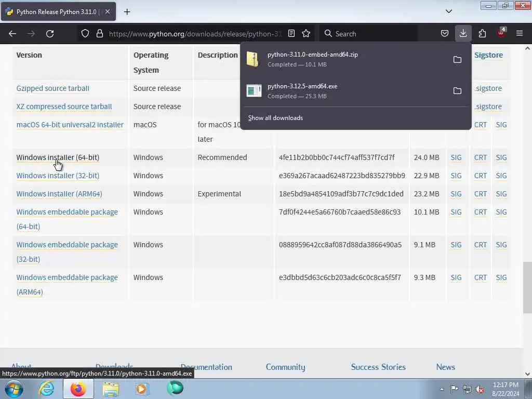
Task: Open CRT link in macOS installer row
Action: (481, 125)
